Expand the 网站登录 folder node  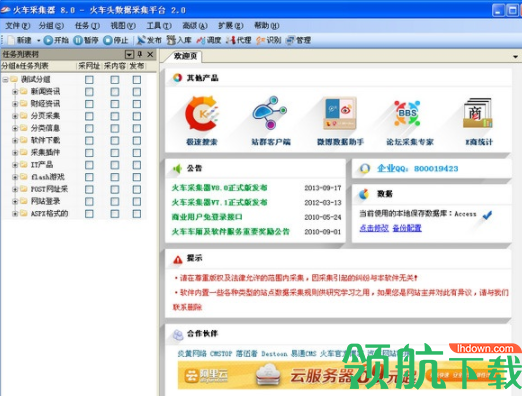click(x=15, y=201)
